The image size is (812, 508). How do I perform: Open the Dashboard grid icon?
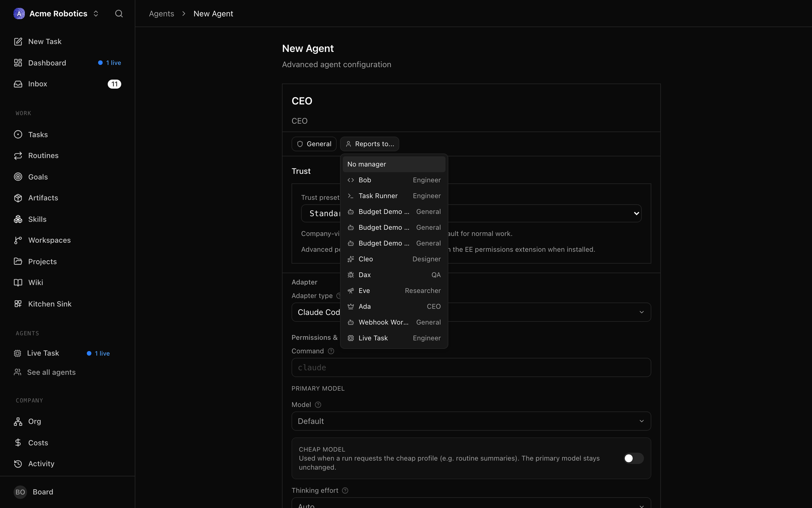(x=18, y=63)
